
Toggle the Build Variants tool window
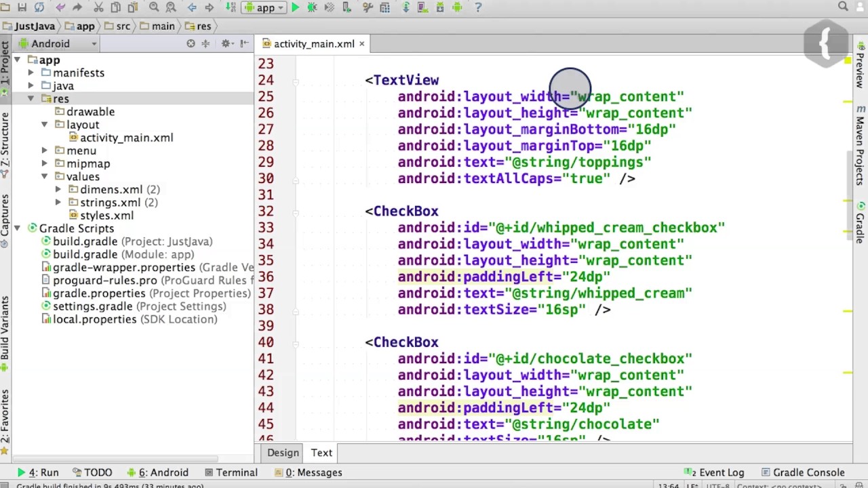(5, 332)
